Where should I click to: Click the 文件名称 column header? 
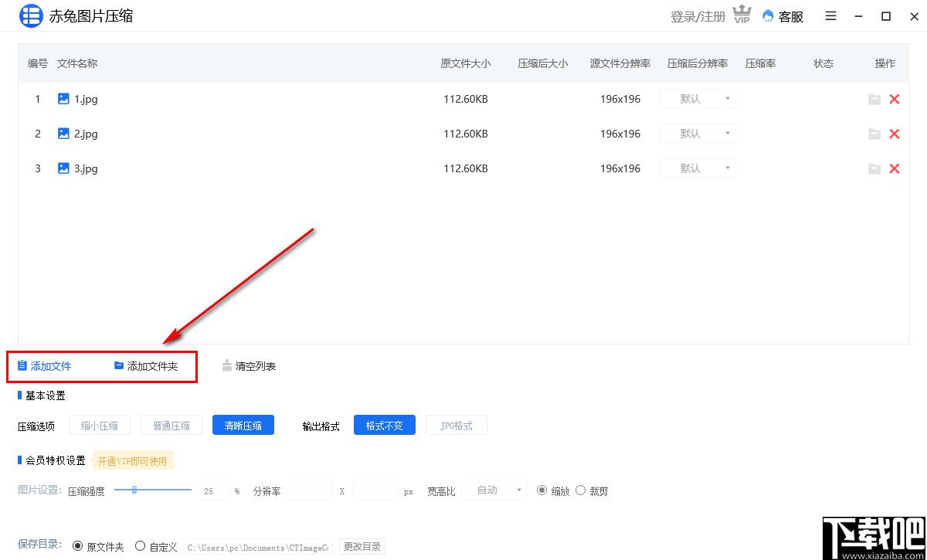tap(77, 63)
